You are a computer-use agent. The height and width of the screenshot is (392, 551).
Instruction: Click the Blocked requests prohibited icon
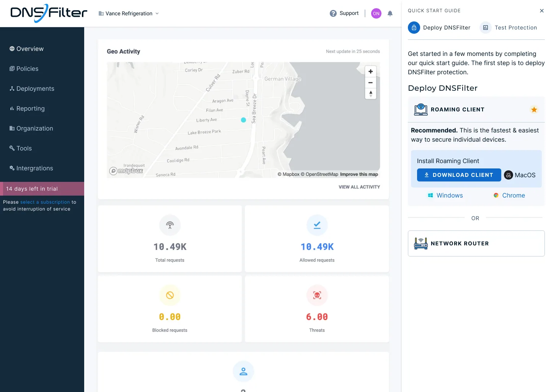coord(170,295)
